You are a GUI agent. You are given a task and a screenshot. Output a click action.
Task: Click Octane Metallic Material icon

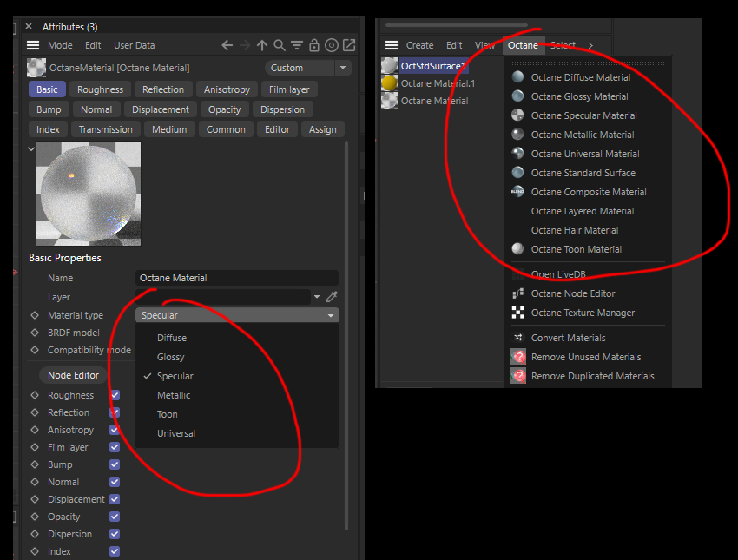coord(517,135)
